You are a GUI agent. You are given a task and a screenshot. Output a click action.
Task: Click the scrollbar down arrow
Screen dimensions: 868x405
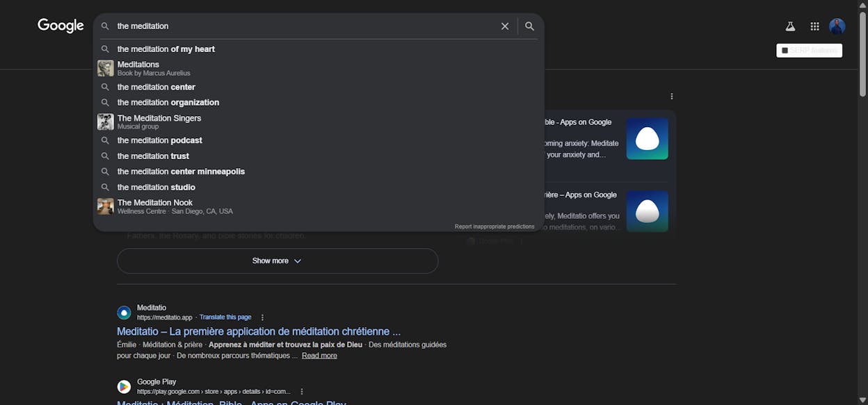click(x=862, y=400)
